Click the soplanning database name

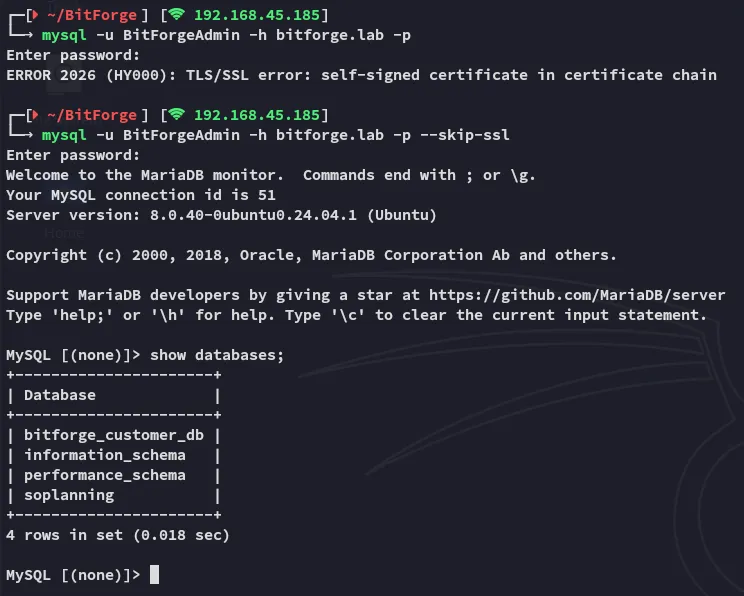(x=69, y=495)
